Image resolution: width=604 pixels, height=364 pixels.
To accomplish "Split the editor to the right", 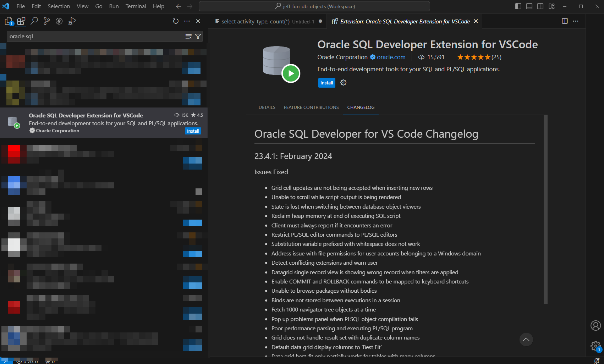I will [565, 21].
